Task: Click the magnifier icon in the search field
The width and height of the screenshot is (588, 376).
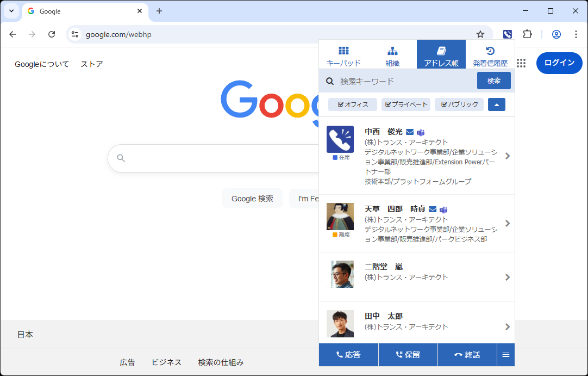Action: coord(330,81)
